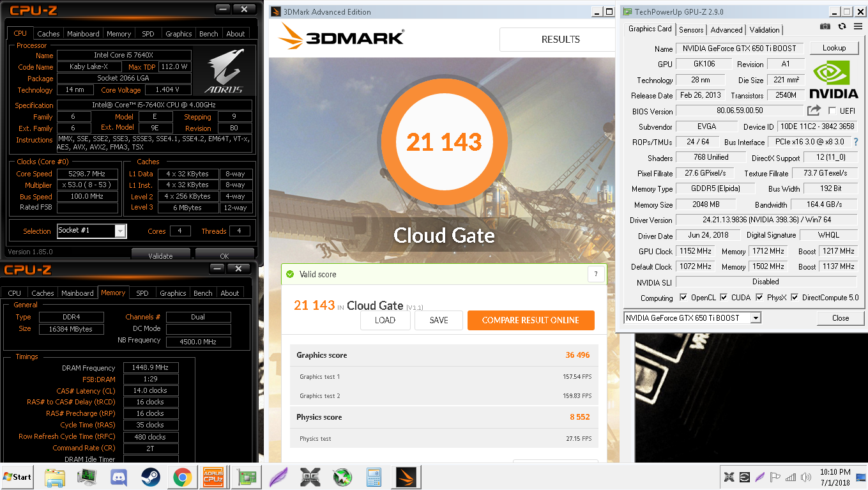Click the Bus Interface question mark icon

pyautogui.click(x=856, y=142)
